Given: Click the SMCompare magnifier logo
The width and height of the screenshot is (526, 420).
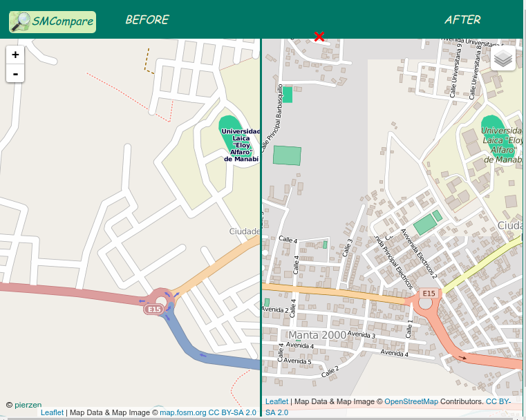Looking at the screenshot, I should pyautogui.click(x=21, y=21).
